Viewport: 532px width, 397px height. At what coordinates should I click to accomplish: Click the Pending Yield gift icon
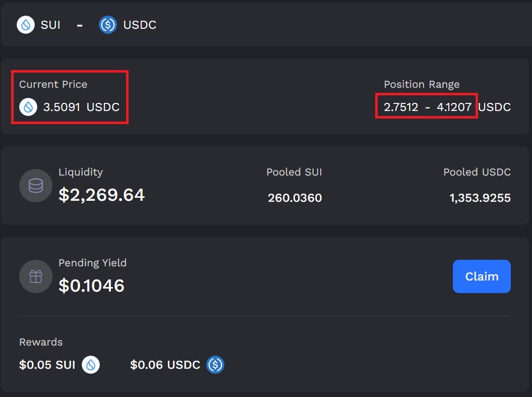(x=36, y=276)
